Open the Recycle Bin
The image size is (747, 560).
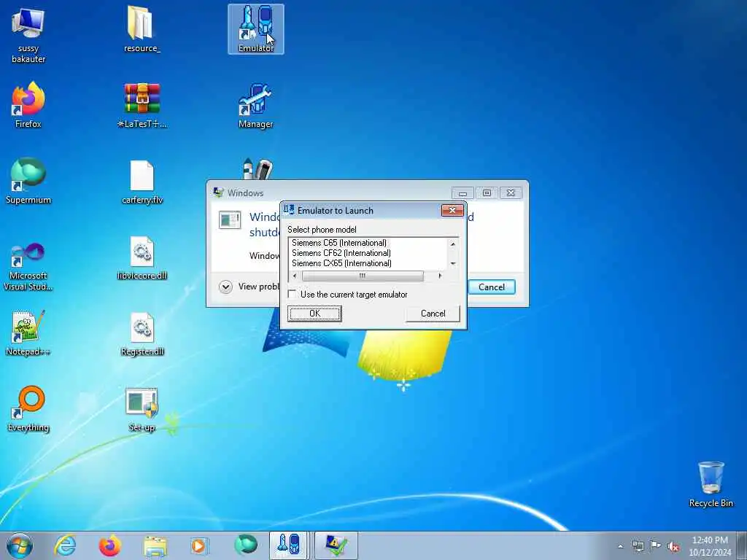[711, 484]
